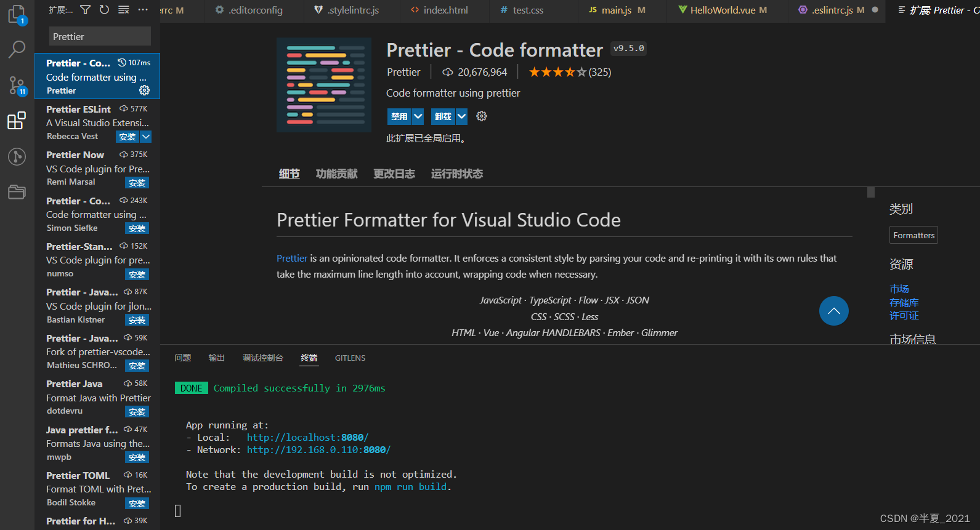Click the download count cloud icon
This screenshot has width=980, height=530.
click(448, 72)
